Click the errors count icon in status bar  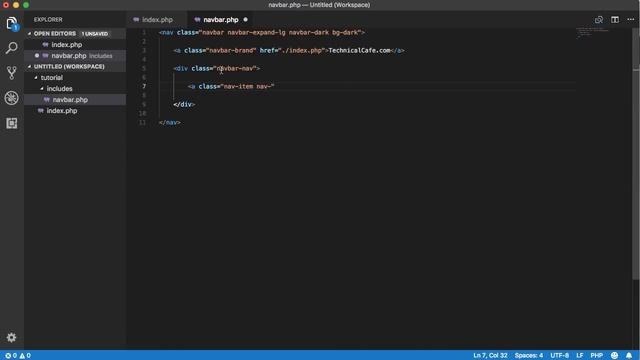pyautogui.click(x=11, y=356)
